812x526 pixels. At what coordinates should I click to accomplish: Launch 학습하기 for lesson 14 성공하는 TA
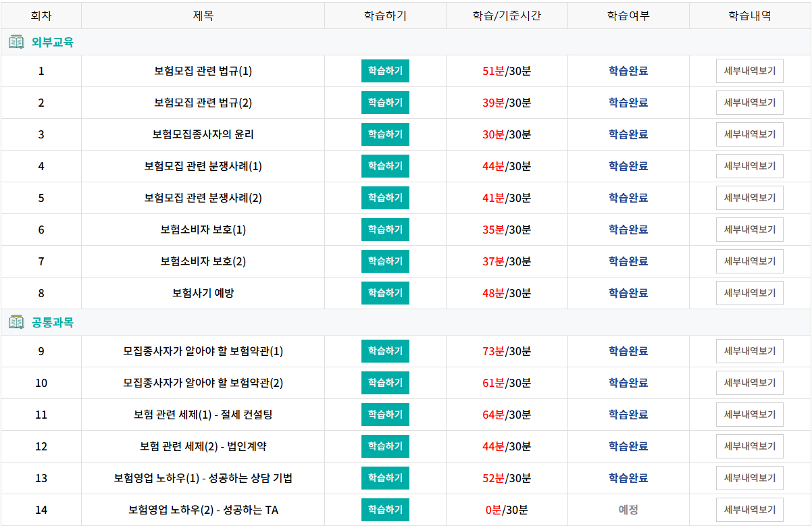pos(385,510)
